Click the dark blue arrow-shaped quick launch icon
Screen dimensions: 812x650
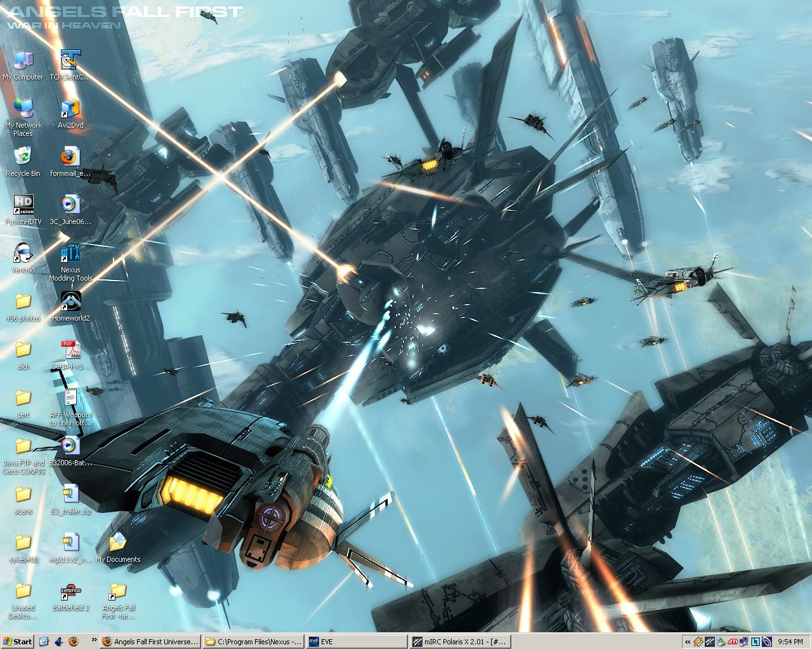tap(59, 642)
